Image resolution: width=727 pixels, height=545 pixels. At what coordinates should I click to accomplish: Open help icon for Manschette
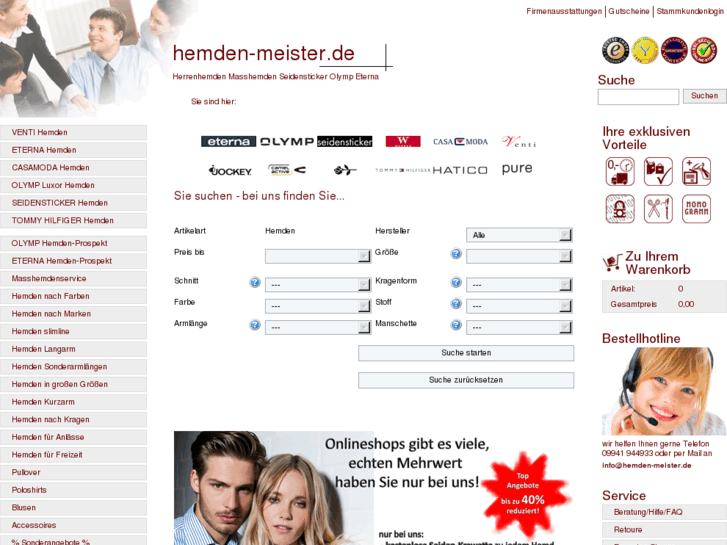[456, 325]
